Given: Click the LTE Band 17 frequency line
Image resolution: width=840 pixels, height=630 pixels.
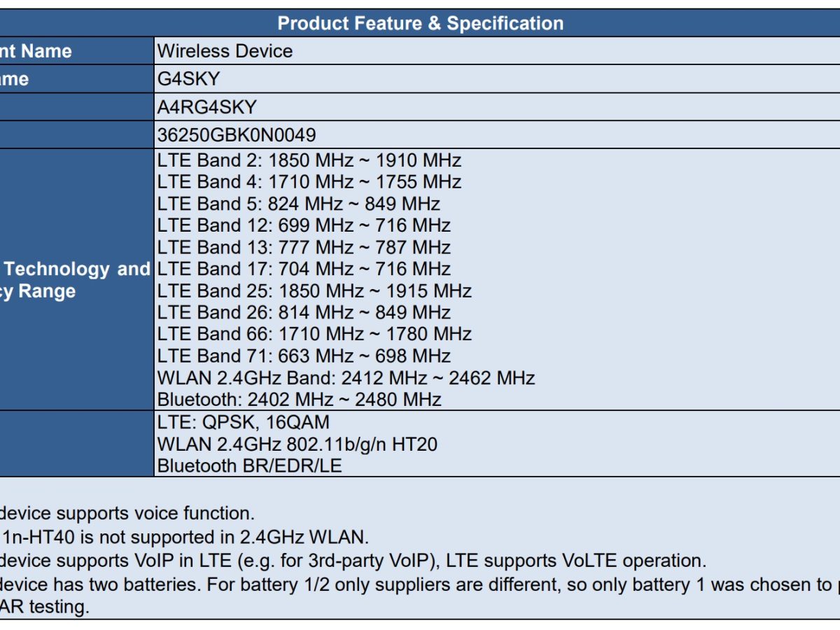Looking at the screenshot, I should 304,269.
